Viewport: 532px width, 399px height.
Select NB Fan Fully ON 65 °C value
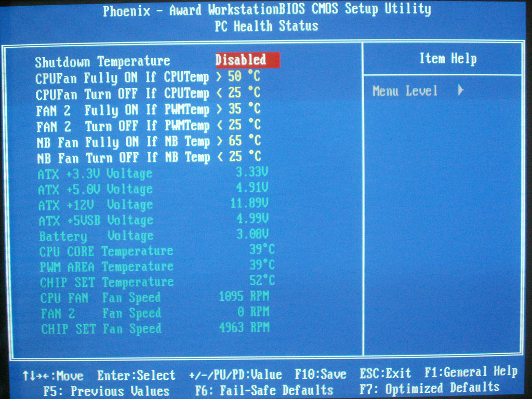[244, 141]
